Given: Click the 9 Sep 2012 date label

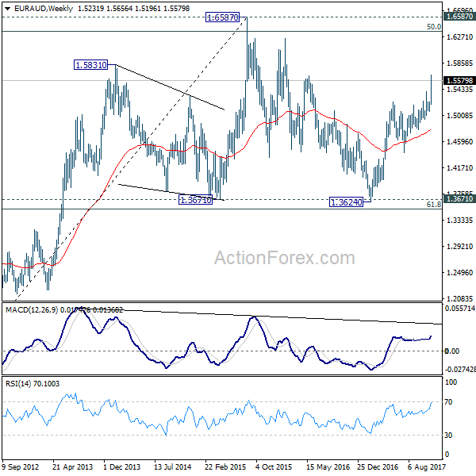Looking at the screenshot, I should pos(21,466).
